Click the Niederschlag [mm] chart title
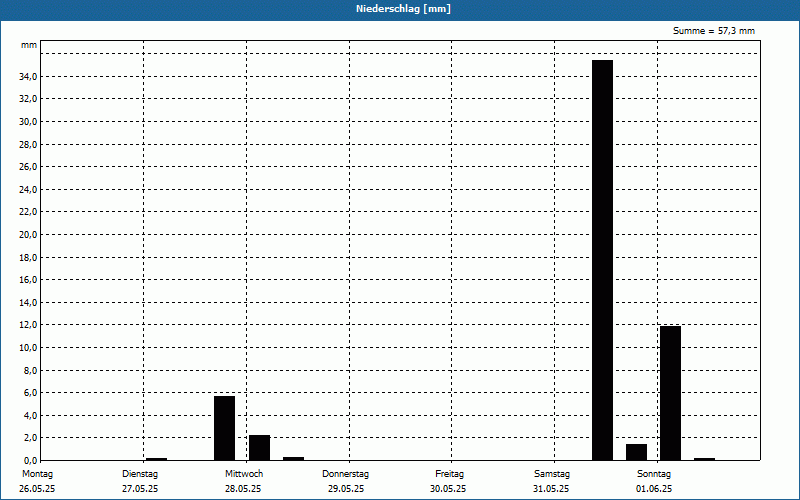The image size is (800, 500). point(403,9)
